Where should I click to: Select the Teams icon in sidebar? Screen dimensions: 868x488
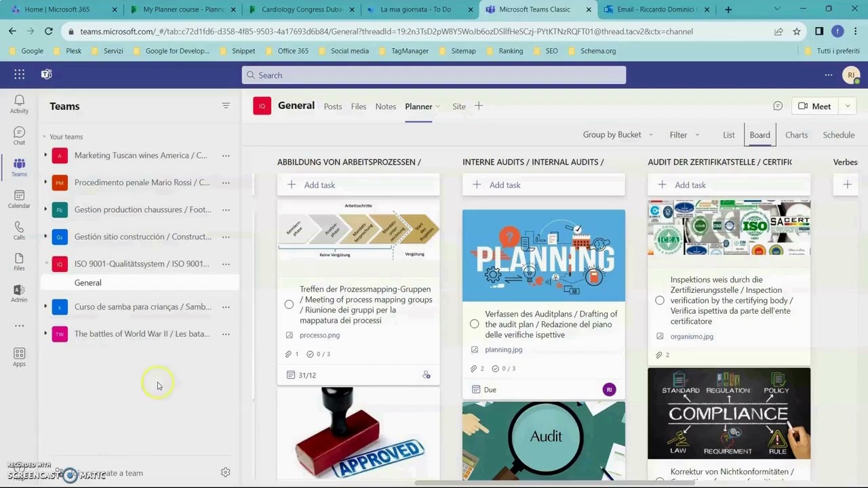point(19,167)
